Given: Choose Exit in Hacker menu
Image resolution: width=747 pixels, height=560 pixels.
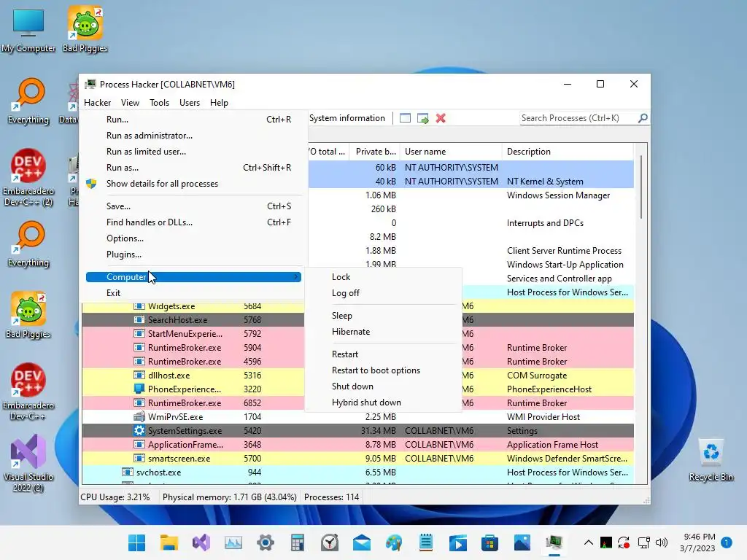Looking at the screenshot, I should (194, 293).
